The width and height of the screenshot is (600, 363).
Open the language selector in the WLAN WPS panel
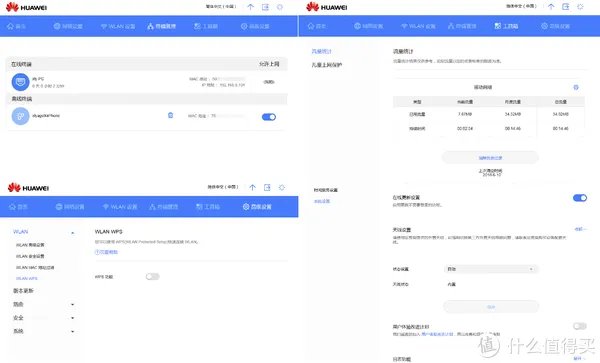pos(223,187)
